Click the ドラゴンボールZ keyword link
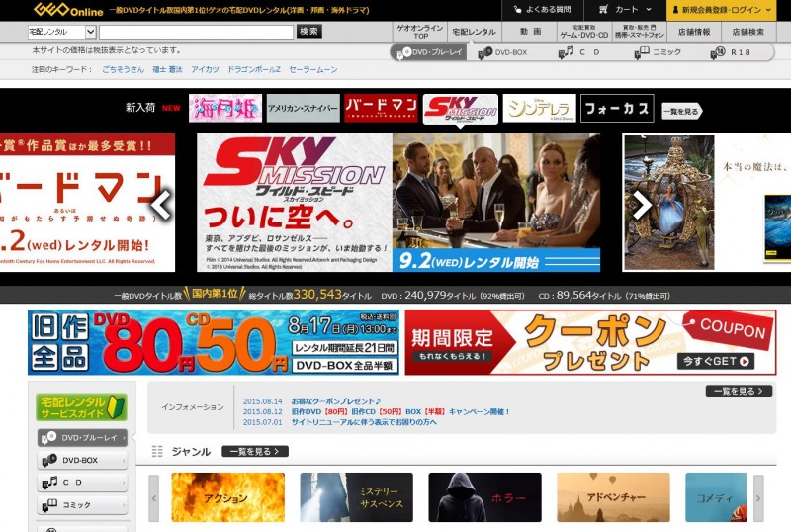Viewport: 791px width, 532px height. coord(254,69)
